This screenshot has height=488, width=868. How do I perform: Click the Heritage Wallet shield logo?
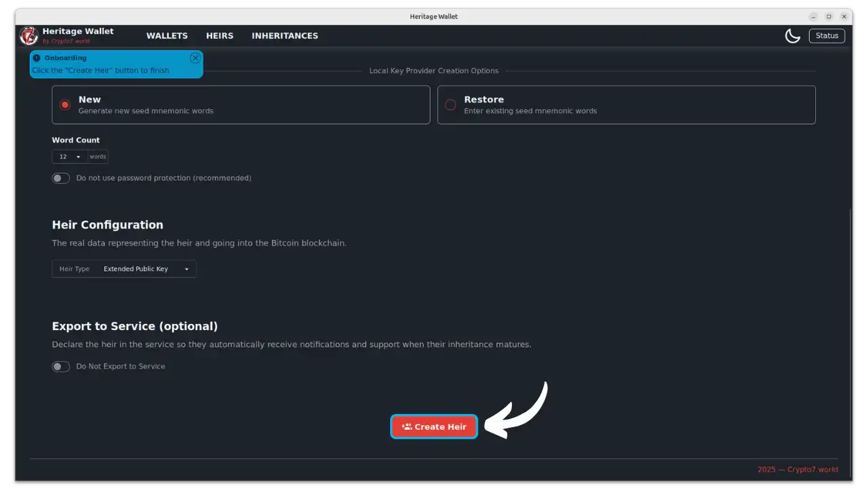(x=28, y=35)
